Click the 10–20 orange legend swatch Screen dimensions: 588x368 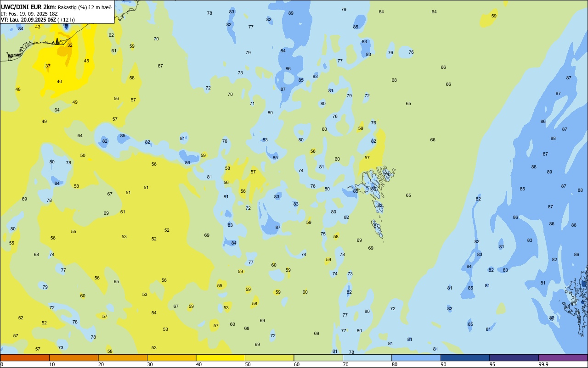coord(73,357)
